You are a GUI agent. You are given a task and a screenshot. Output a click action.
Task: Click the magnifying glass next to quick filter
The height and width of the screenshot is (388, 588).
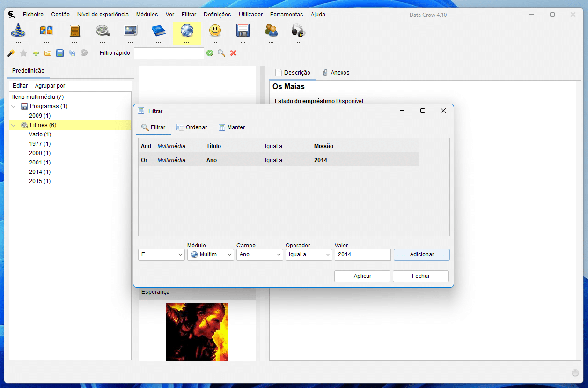click(221, 53)
